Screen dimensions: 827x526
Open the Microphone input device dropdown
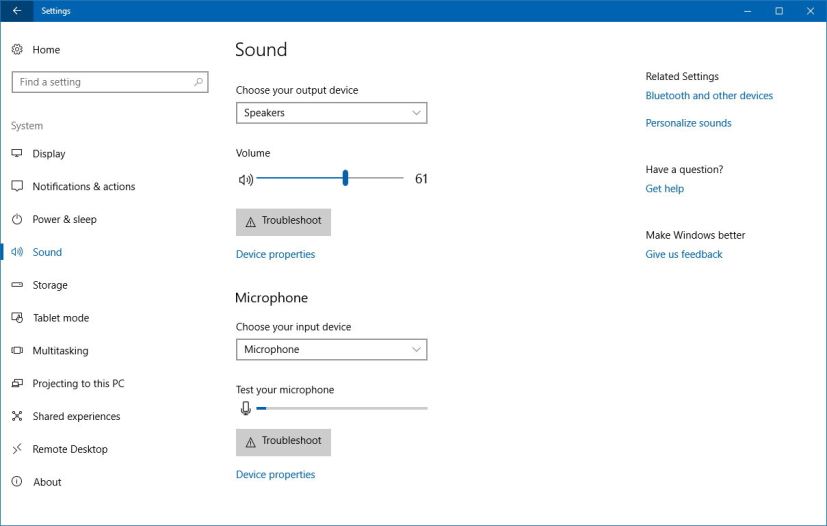click(331, 350)
